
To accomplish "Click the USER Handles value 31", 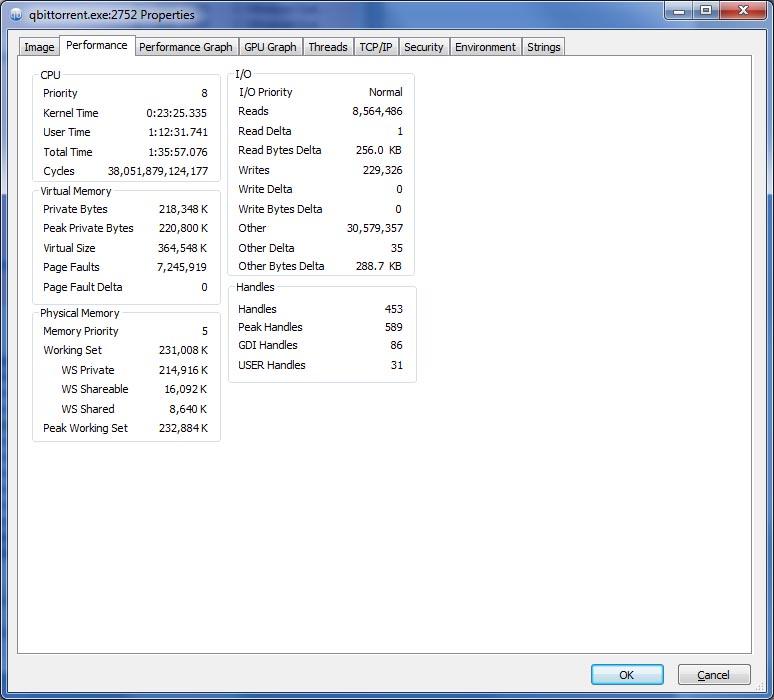I will click(397, 366).
